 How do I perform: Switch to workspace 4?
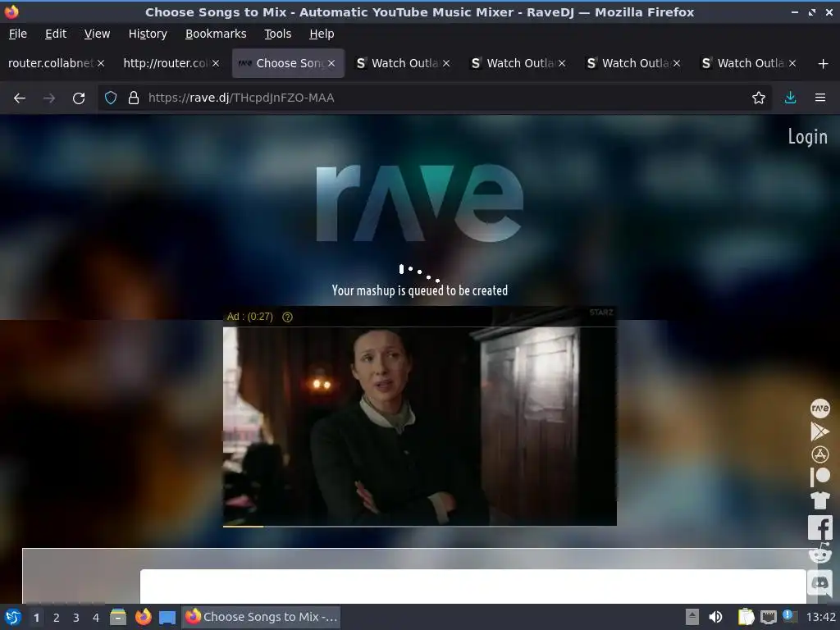pos(96,618)
